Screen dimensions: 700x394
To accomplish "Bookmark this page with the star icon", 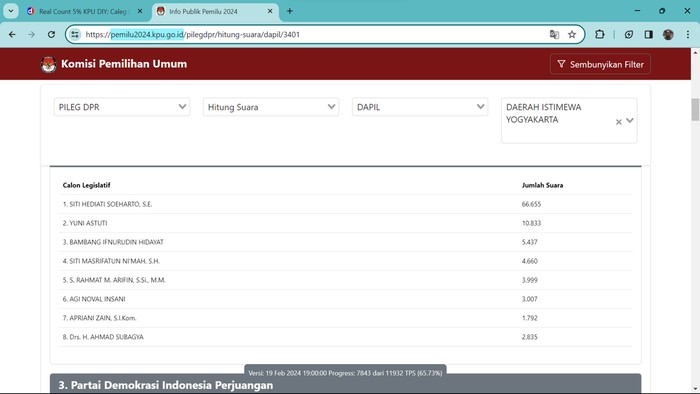I will tap(572, 34).
